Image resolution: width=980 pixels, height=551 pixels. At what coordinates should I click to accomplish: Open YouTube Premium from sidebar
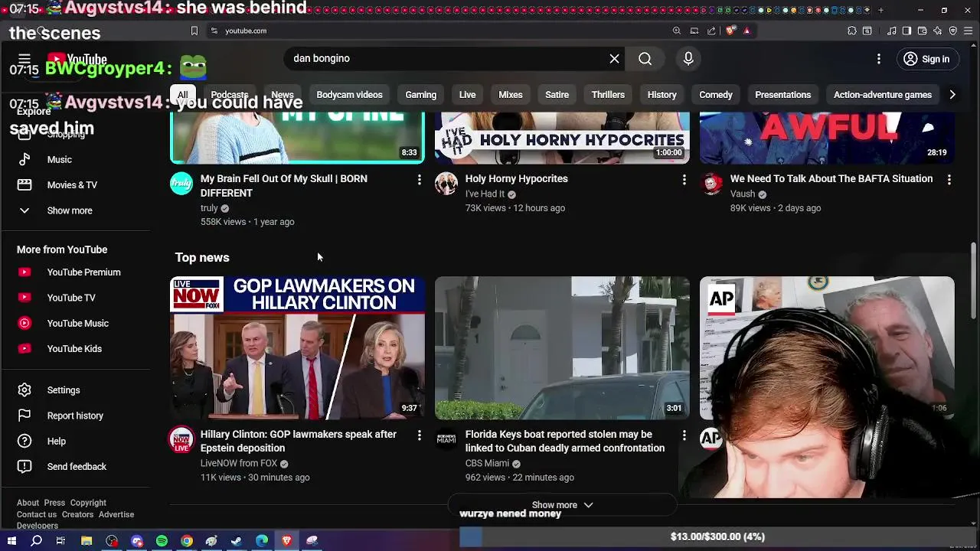pyautogui.click(x=77, y=272)
